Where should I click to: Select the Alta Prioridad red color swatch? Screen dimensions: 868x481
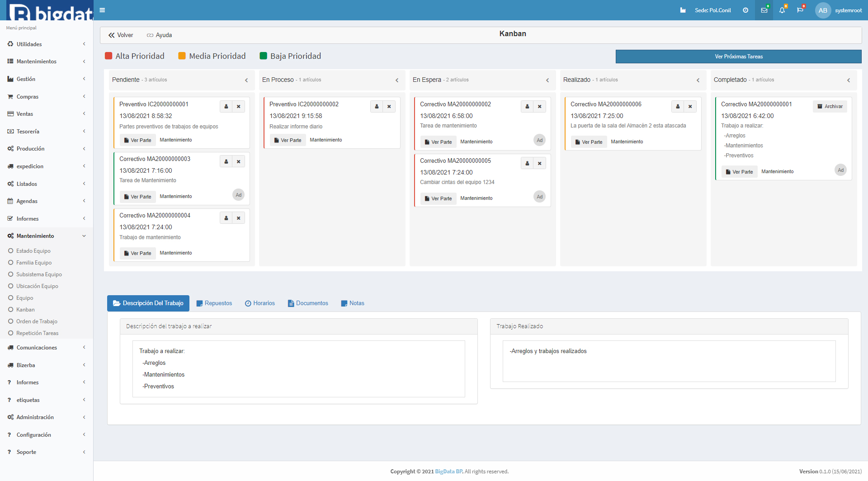pos(108,56)
